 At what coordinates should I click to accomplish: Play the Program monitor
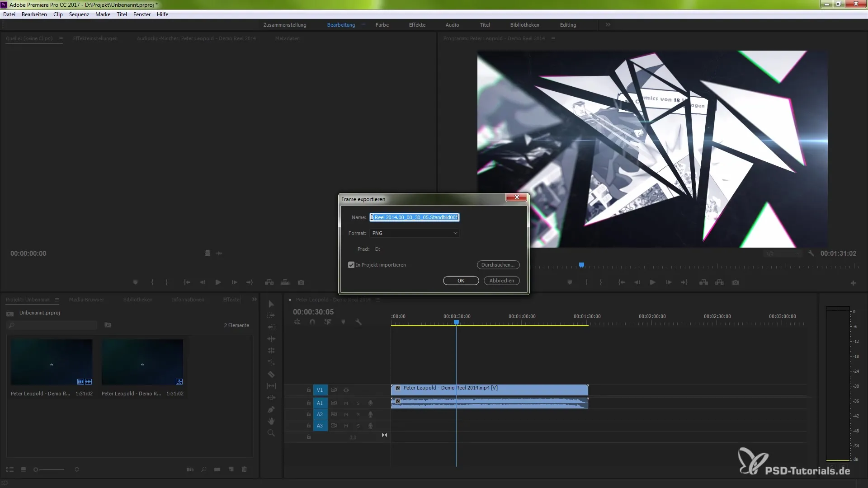(x=653, y=282)
